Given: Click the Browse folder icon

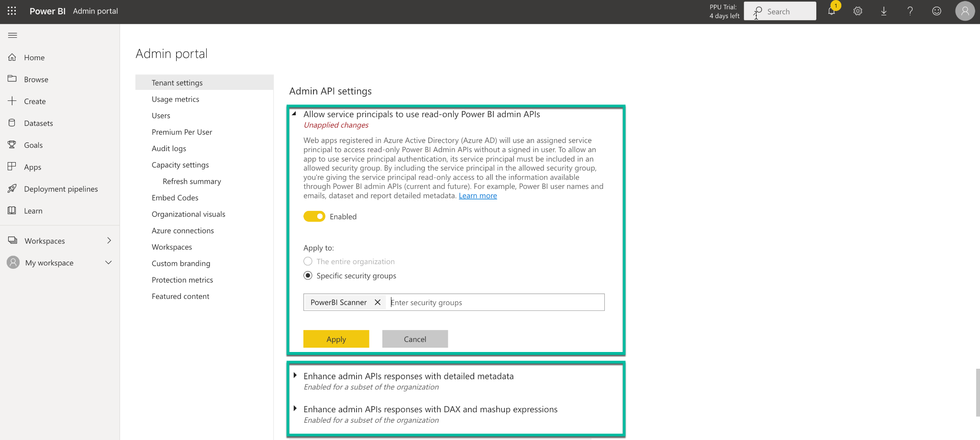Looking at the screenshot, I should point(12,79).
